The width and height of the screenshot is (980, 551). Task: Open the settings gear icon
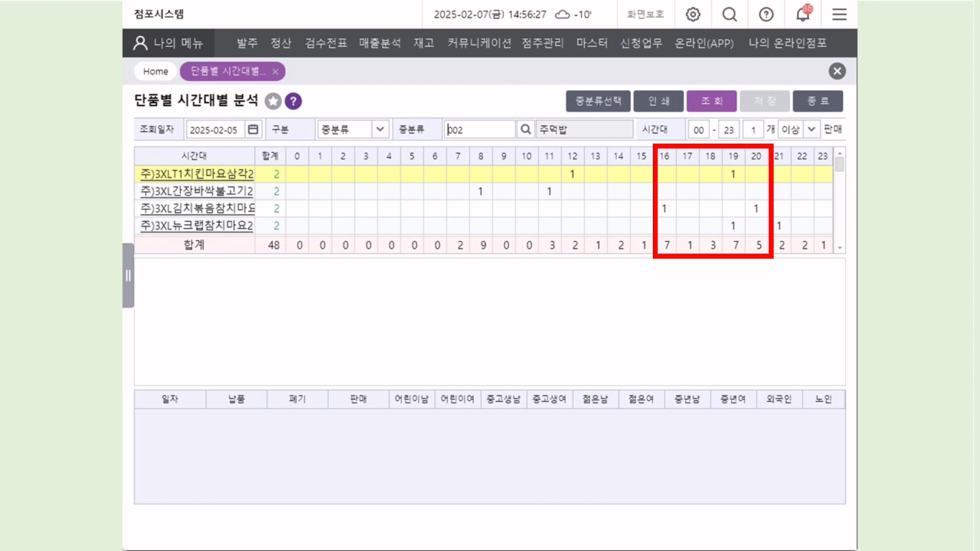693,14
